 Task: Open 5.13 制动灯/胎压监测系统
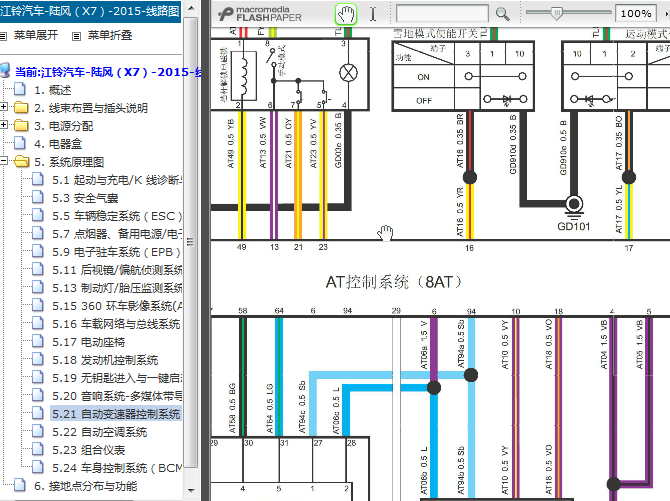coord(117,288)
